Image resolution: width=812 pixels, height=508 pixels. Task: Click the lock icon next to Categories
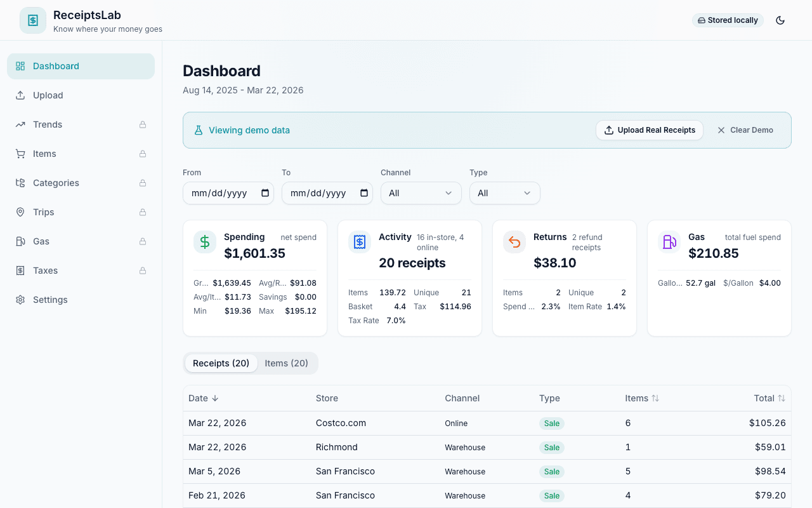(142, 182)
